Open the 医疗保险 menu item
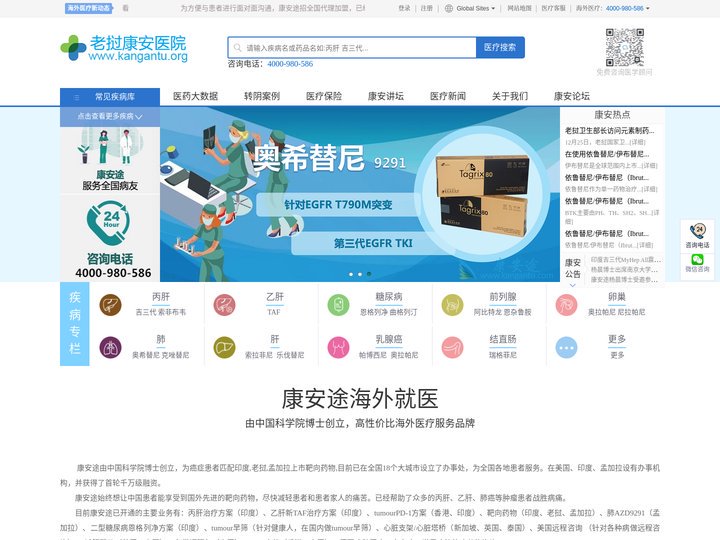 (324, 96)
